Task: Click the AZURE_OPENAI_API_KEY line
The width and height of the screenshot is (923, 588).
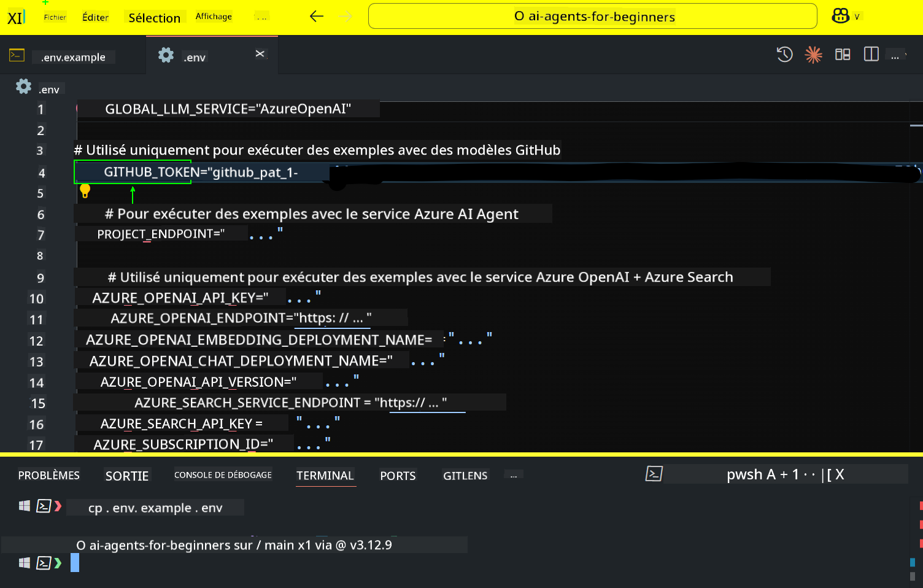Action: pos(207,298)
